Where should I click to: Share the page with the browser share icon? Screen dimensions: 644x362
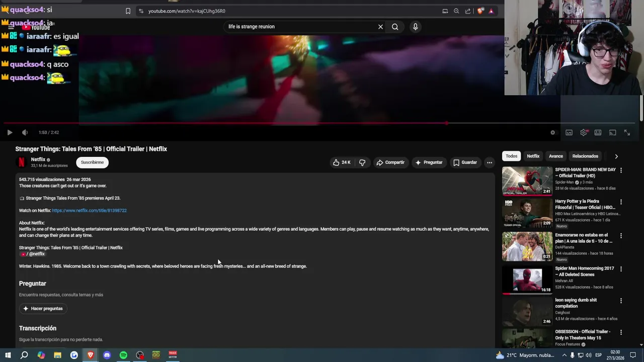point(468,11)
